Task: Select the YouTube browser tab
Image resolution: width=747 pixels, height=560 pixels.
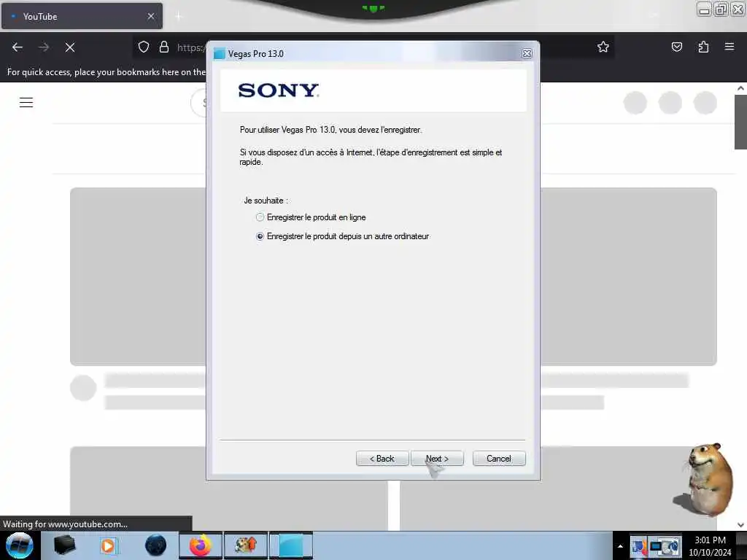Action: [82, 16]
